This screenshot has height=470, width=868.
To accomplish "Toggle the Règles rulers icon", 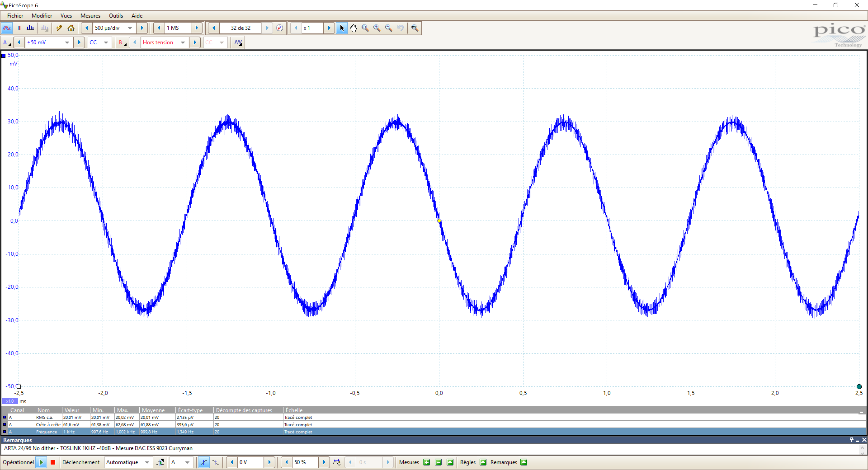I will (483, 462).
